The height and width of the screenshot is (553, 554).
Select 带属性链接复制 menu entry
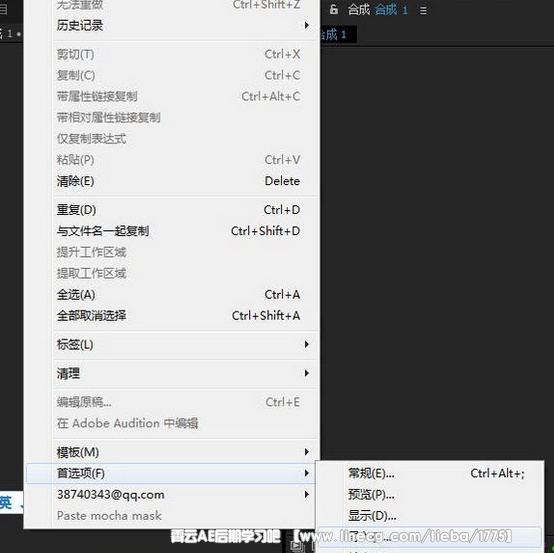point(172,96)
